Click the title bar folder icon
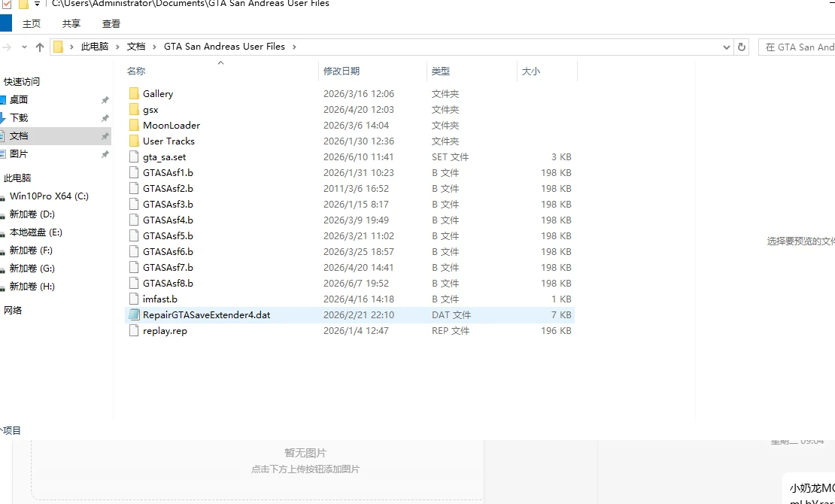This screenshot has height=504, width=835. [23, 5]
